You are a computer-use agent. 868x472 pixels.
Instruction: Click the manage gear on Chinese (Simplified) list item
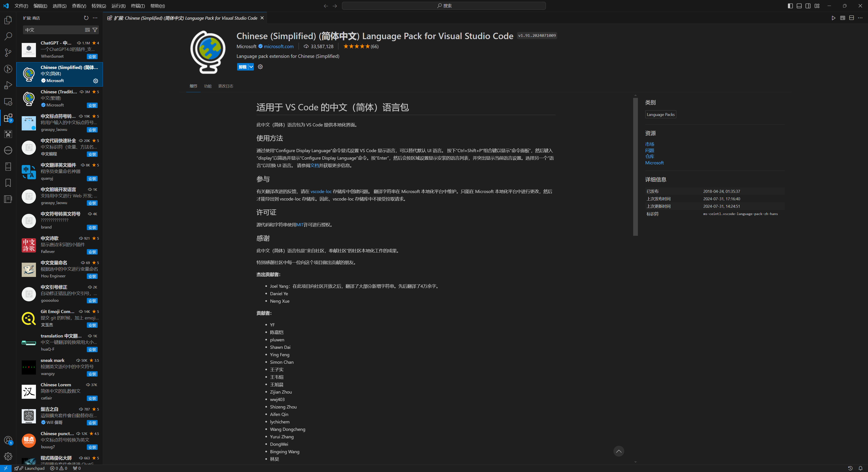pyautogui.click(x=96, y=81)
